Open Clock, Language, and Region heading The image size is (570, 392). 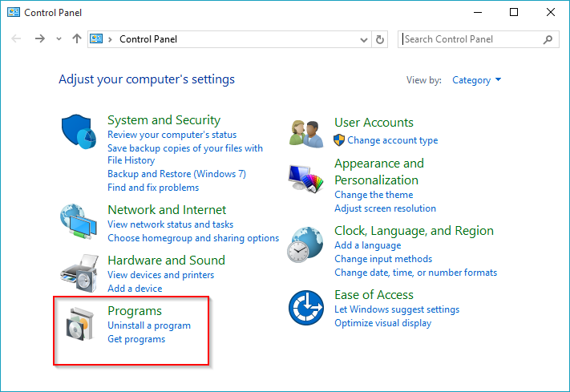coord(414,231)
